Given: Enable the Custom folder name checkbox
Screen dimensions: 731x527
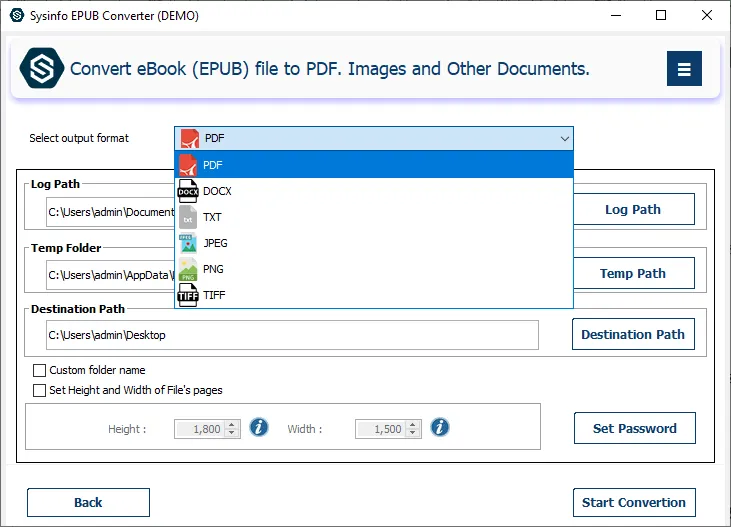Looking at the screenshot, I should point(39,370).
